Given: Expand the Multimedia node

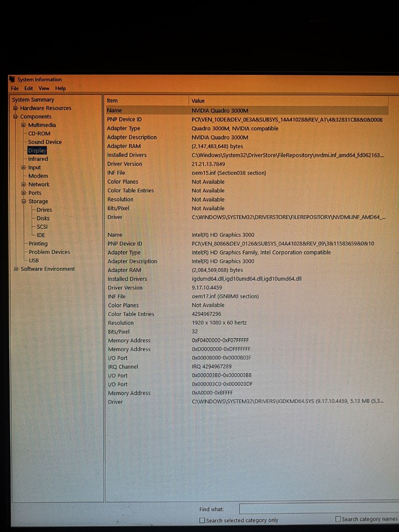Looking at the screenshot, I should point(23,125).
